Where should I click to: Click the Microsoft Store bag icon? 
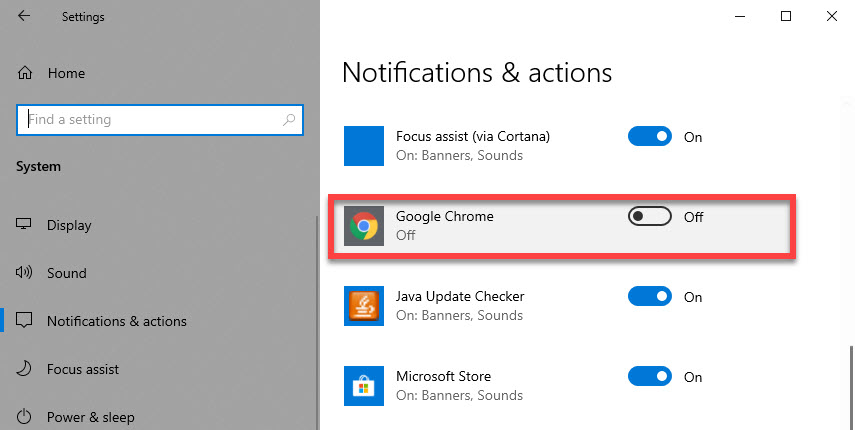pyautogui.click(x=364, y=386)
